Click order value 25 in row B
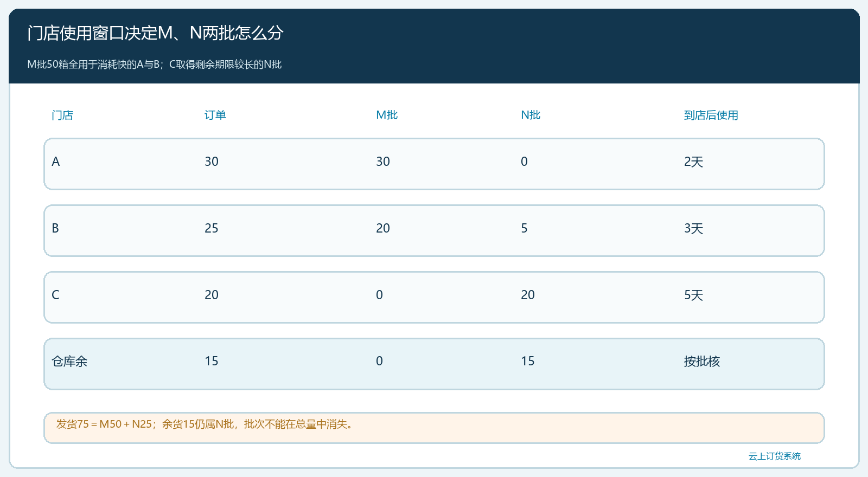This screenshot has height=477, width=868. [212, 228]
